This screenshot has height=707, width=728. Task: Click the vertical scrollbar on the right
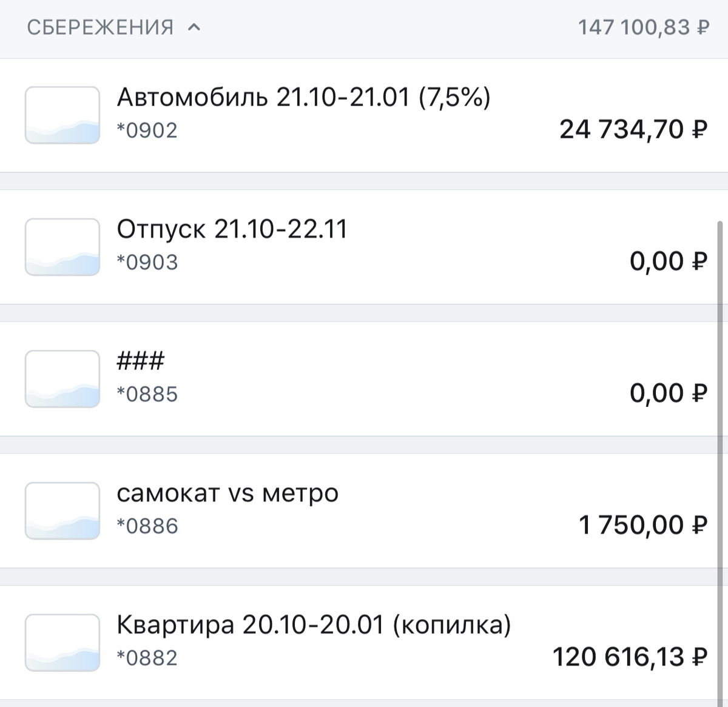[721, 424]
